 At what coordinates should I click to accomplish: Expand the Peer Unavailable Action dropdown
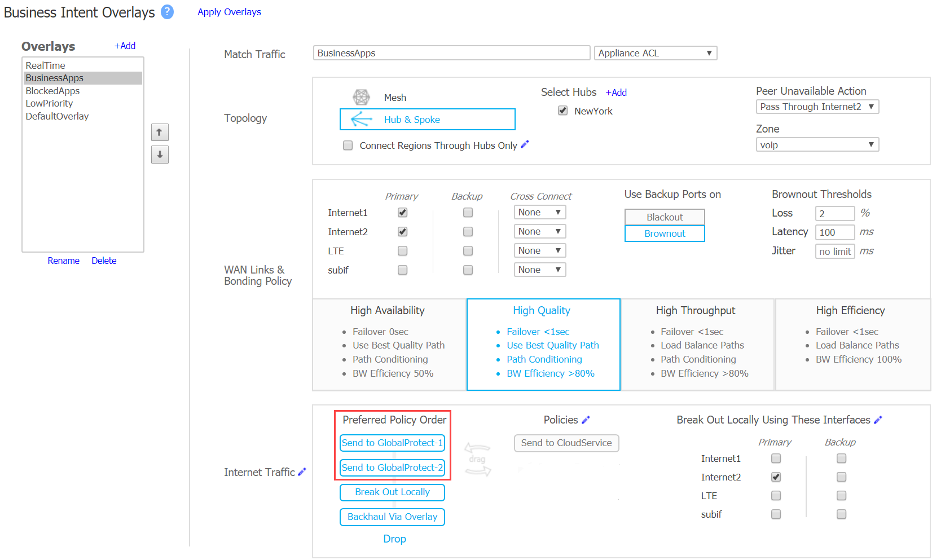pos(817,107)
